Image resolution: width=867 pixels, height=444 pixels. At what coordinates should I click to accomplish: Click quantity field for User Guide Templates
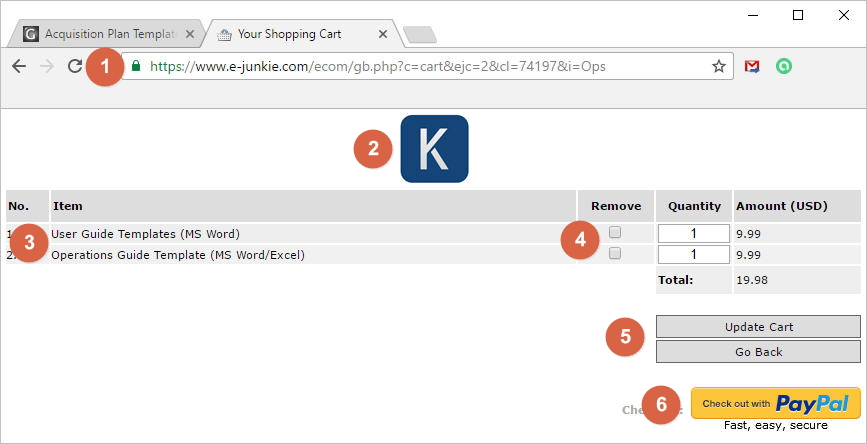(x=693, y=233)
